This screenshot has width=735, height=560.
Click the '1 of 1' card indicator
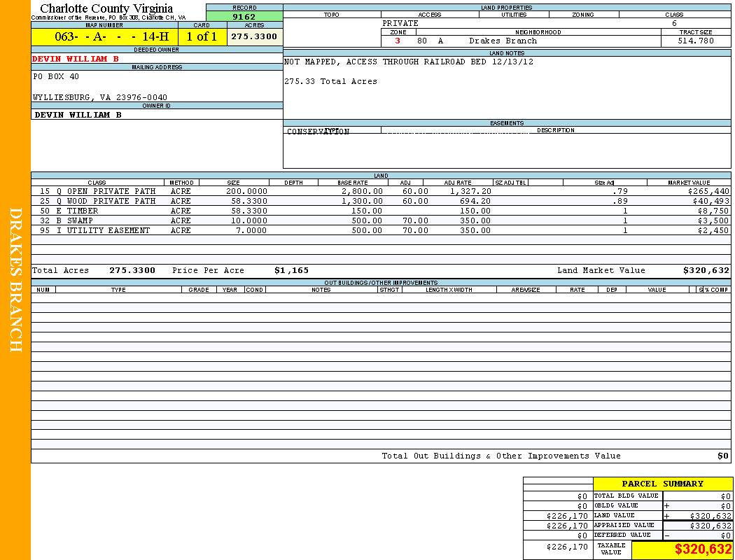pyautogui.click(x=202, y=37)
